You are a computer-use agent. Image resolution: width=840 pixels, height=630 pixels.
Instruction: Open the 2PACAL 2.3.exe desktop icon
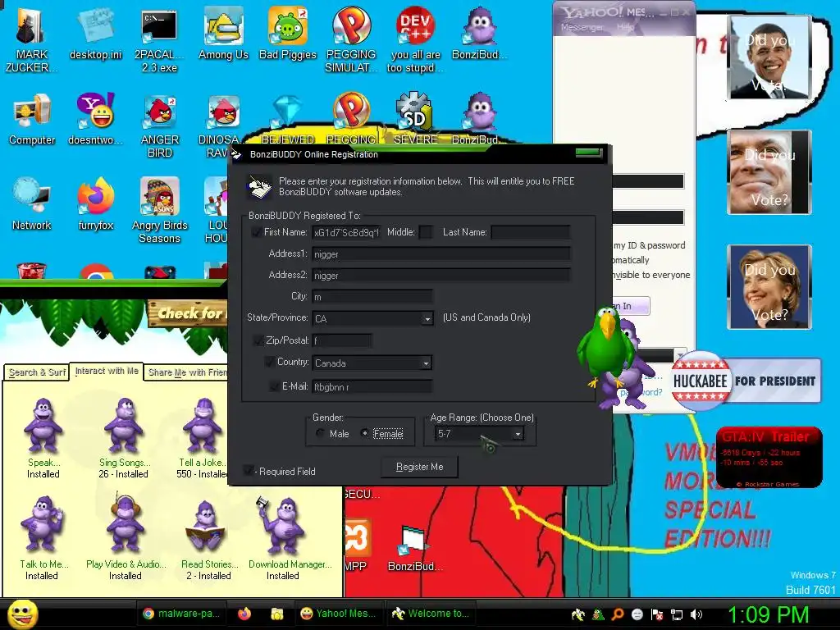(x=159, y=39)
